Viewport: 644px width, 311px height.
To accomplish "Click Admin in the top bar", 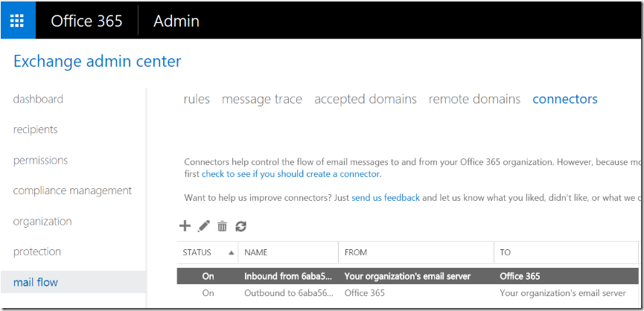I will [x=176, y=21].
